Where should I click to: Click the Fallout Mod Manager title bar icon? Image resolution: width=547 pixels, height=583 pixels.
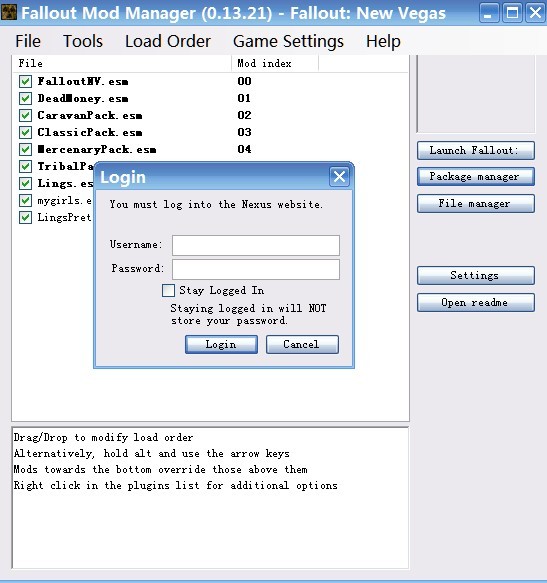(9, 12)
